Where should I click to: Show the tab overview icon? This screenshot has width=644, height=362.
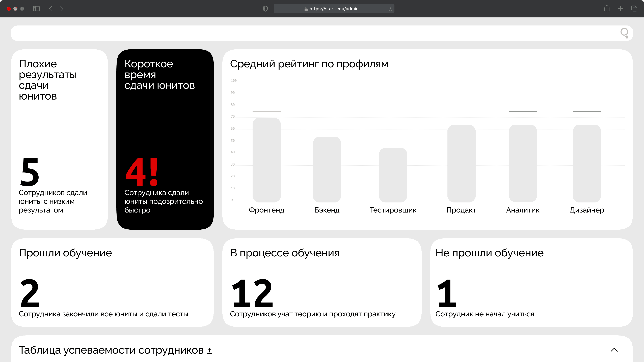[634, 9]
